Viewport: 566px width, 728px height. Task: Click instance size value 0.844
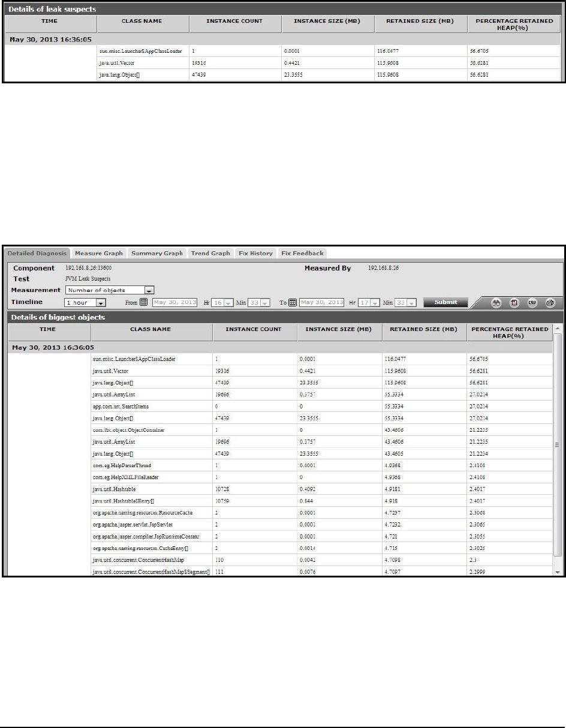(307, 501)
